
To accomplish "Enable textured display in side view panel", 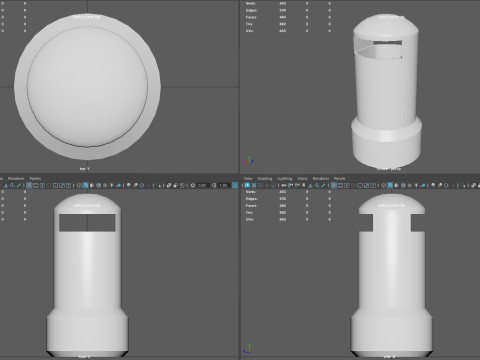I will [x=410, y=185].
